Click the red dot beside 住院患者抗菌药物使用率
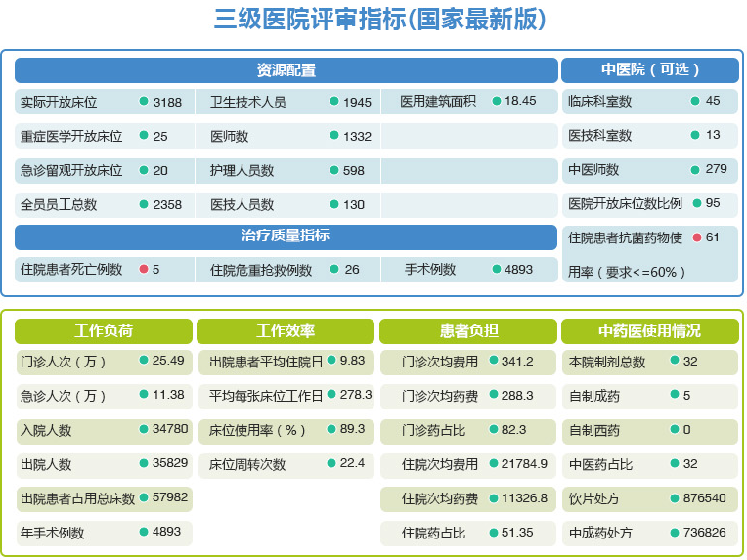The image size is (747, 560). [x=697, y=237]
